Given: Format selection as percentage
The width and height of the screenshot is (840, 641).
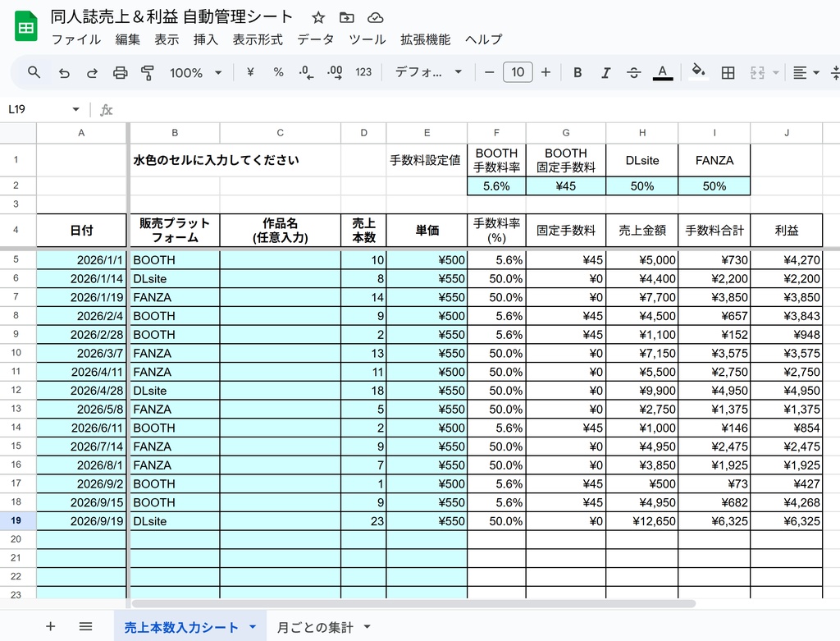Looking at the screenshot, I should (278, 72).
